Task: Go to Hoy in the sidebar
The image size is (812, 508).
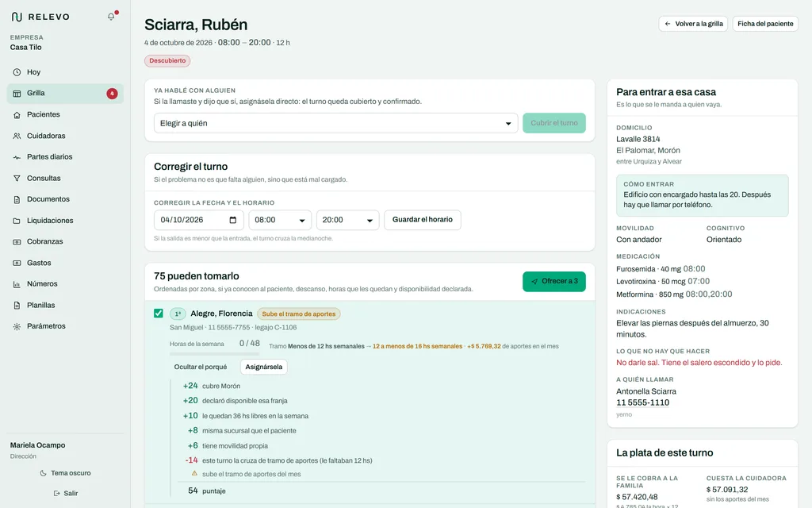Action: 65,72
